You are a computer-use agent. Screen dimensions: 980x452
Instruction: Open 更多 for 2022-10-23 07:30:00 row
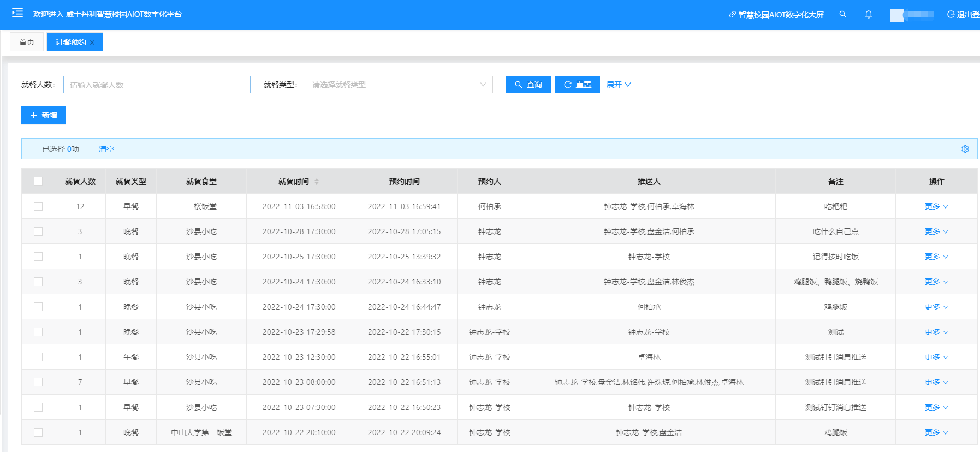click(936, 407)
